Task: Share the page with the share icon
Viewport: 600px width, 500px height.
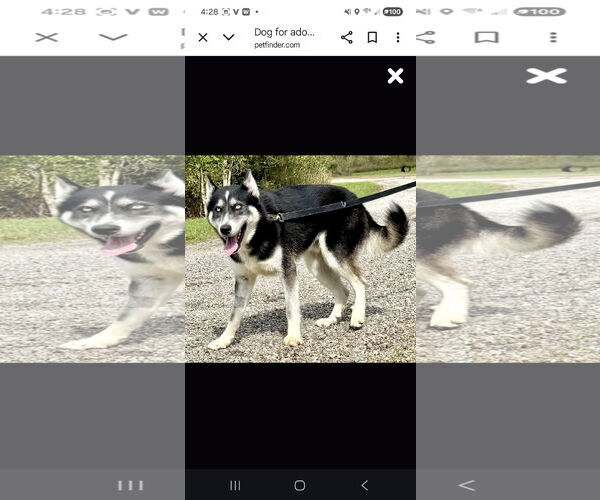Action: [x=347, y=37]
